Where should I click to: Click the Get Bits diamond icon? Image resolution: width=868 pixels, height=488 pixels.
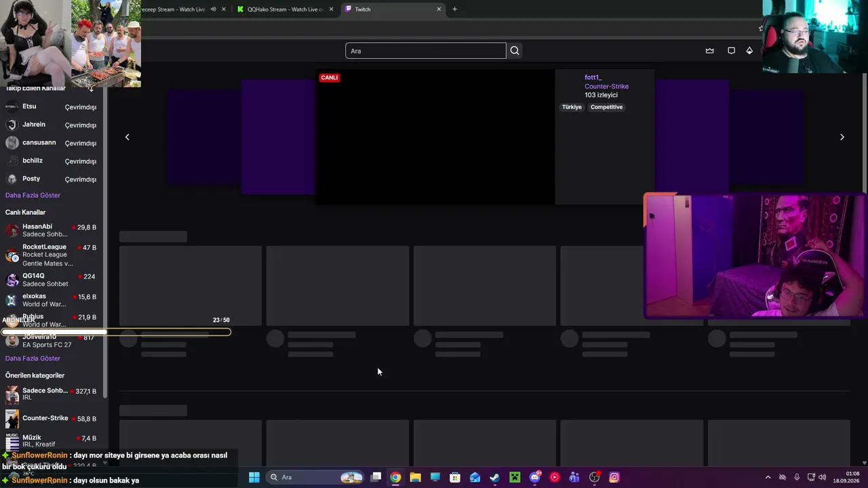[x=749, y=50]
